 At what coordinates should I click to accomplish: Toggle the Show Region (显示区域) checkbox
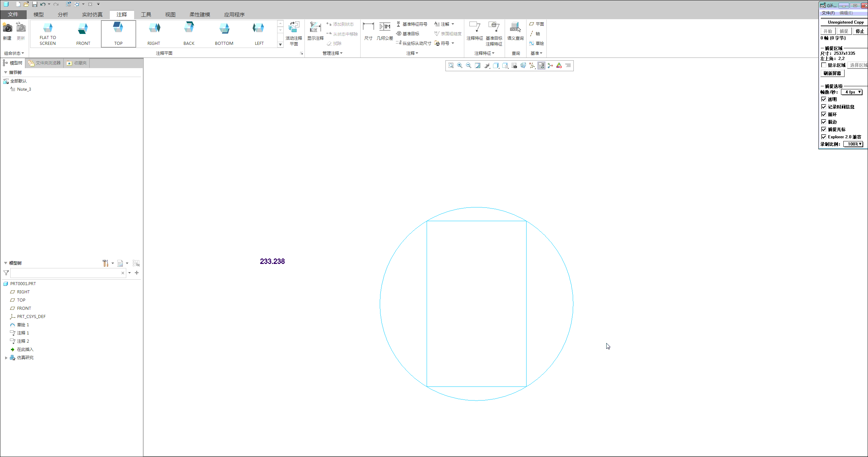coord(824,65)
